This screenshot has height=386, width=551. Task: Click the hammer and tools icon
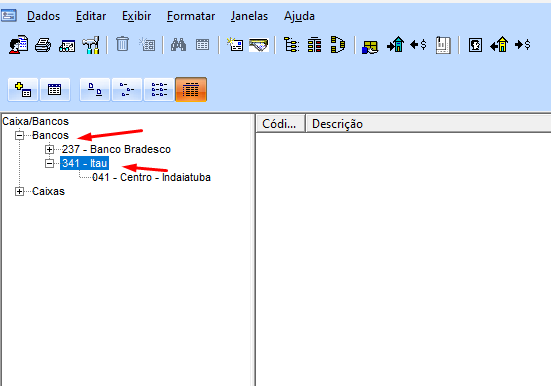91,45
